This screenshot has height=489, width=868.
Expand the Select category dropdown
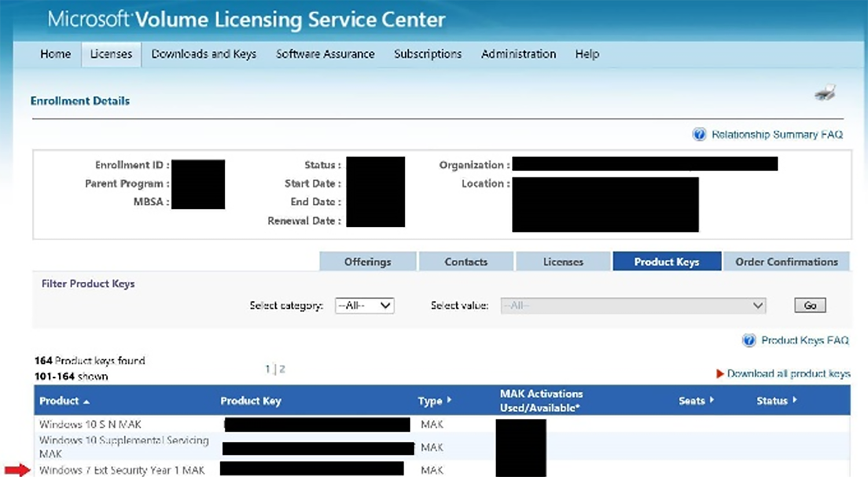365,305
